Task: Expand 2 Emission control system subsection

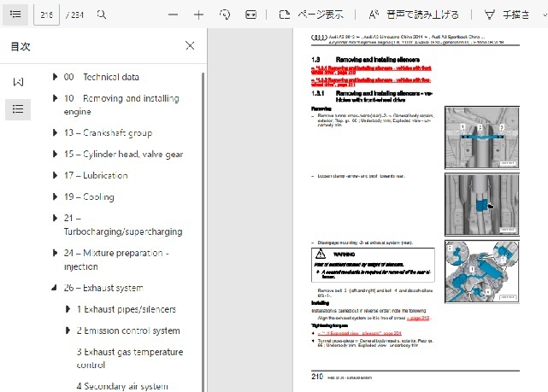Action: [68, 331]
